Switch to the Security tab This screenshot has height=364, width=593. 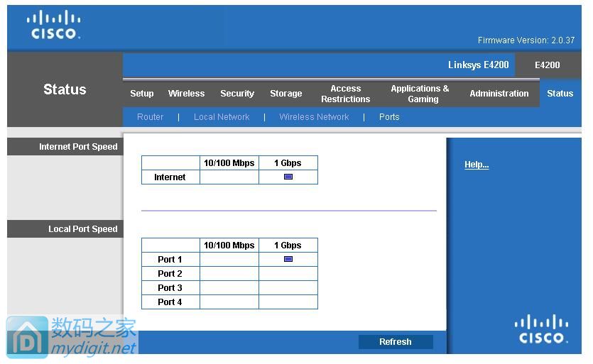[237, 94]
